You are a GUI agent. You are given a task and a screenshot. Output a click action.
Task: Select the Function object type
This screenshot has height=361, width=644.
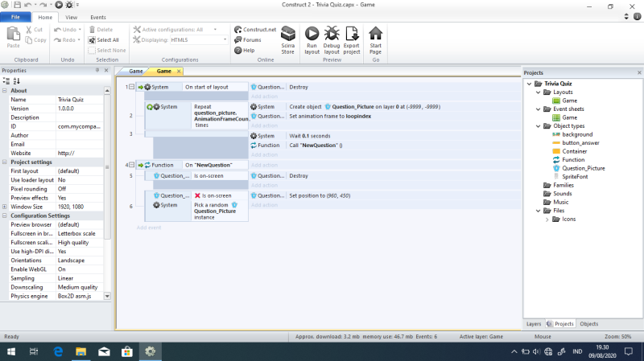click(x=573, y=159)
